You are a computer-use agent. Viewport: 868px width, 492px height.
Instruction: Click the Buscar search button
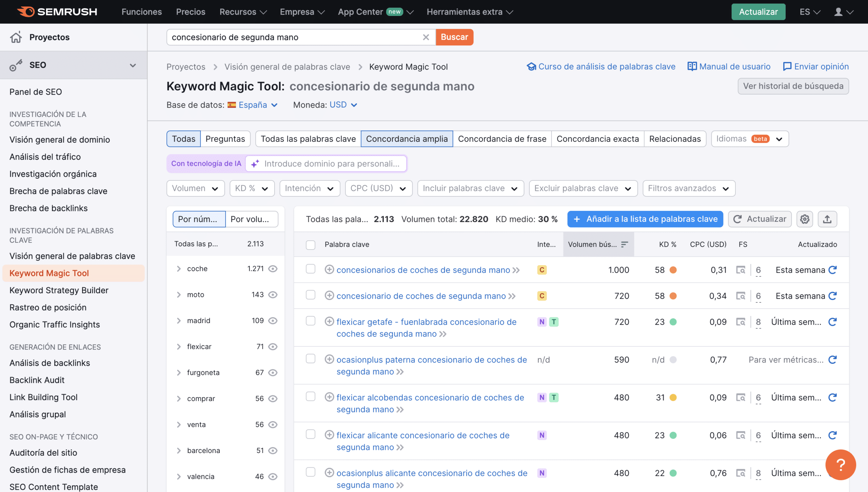pyautogui.click(x=454, y=37)
